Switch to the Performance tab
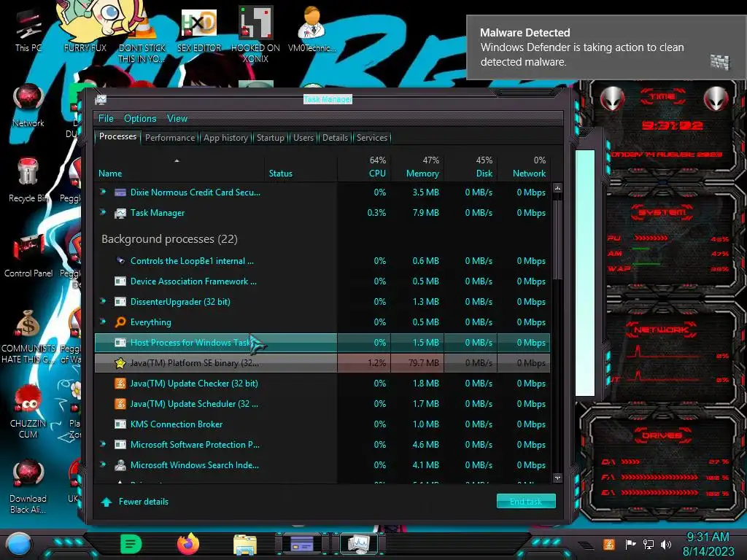Image resolution: width=747 pixels, height=560 pixels. pyautogui.click(x=170, y=138)
